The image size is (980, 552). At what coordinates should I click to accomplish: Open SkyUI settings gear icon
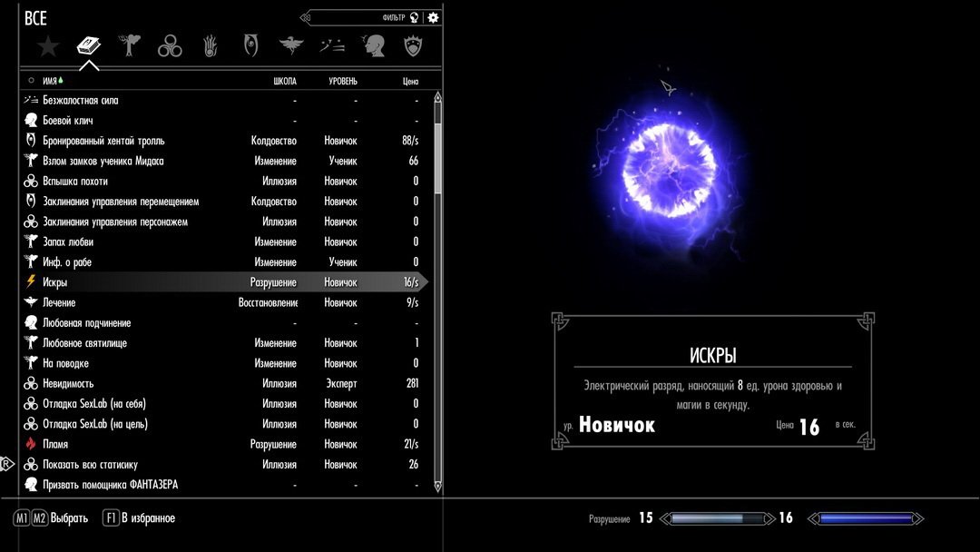[433, 17]
